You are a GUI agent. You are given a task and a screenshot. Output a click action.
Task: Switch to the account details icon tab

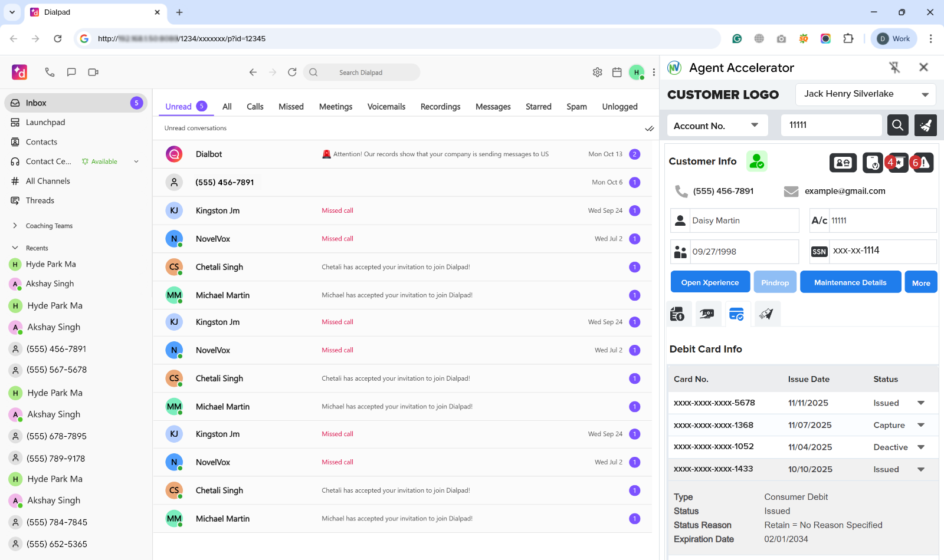click(677, 314)
